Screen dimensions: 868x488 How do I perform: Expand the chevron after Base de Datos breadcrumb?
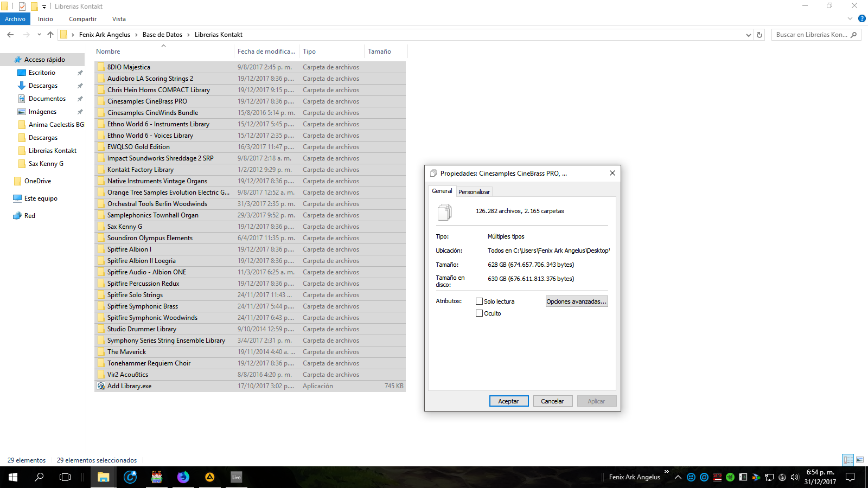pos(188,35)
